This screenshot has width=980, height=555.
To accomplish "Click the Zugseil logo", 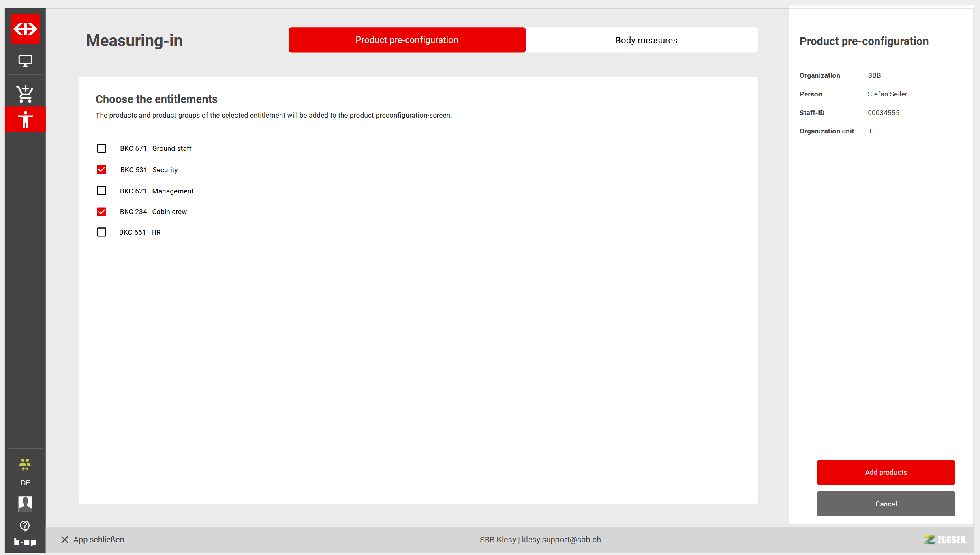I will 945,540.
